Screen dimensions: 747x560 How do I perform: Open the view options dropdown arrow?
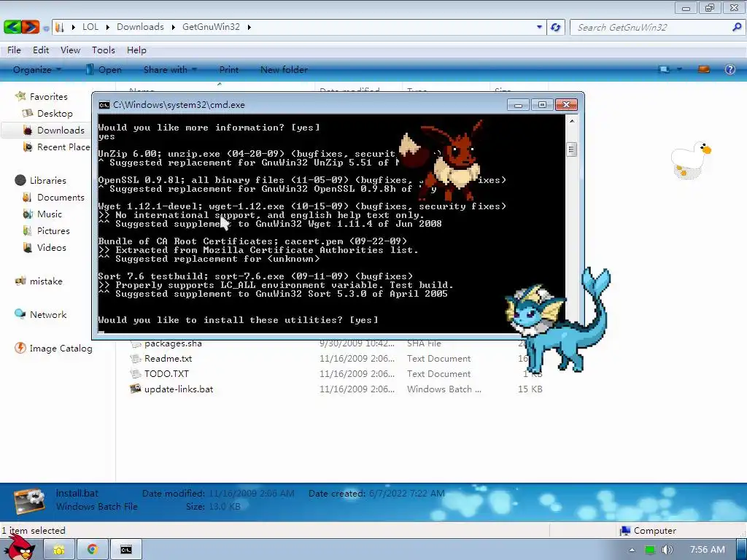click(x=679, y=69)
